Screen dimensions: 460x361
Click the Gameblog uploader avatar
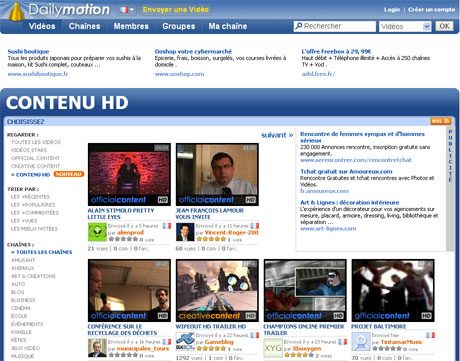[185, 341]
